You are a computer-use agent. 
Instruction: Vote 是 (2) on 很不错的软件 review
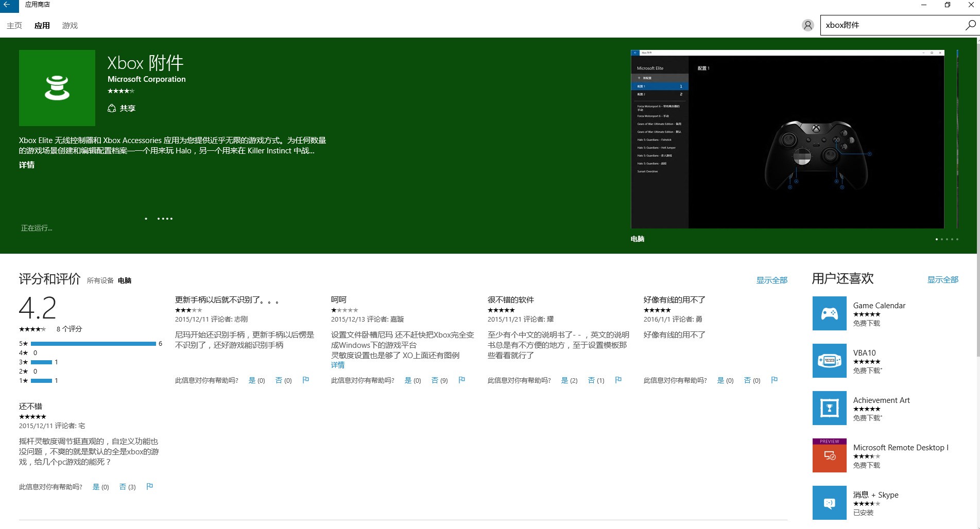pyautogui.click(x=569, y=380)
